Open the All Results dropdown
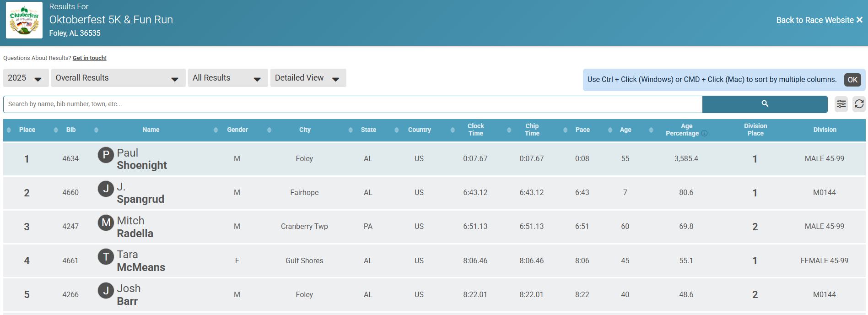868x315 pixels. tap(228, 78)
